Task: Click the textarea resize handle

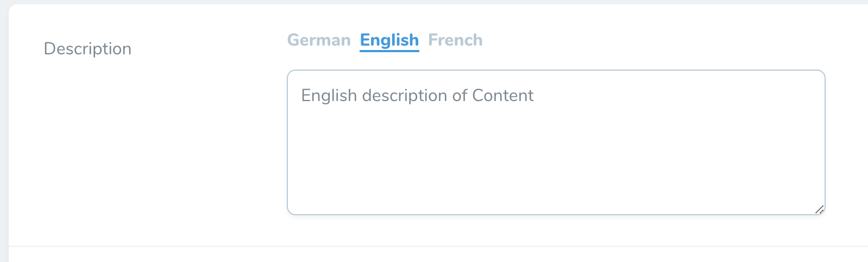Action: 819,209
